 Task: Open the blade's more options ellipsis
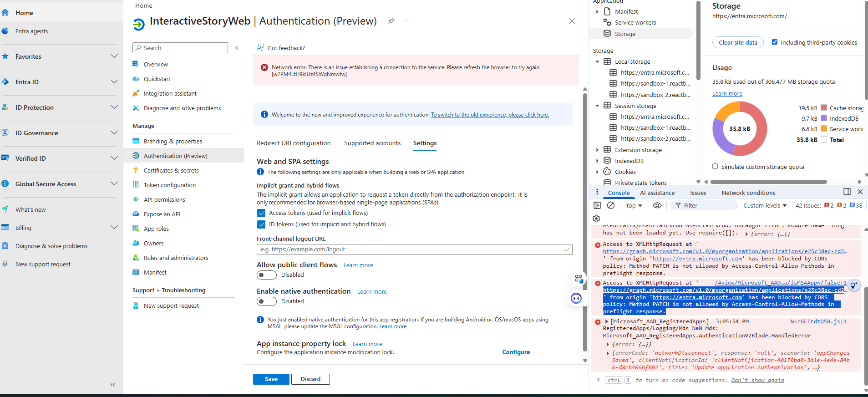(x=406, y=21)
